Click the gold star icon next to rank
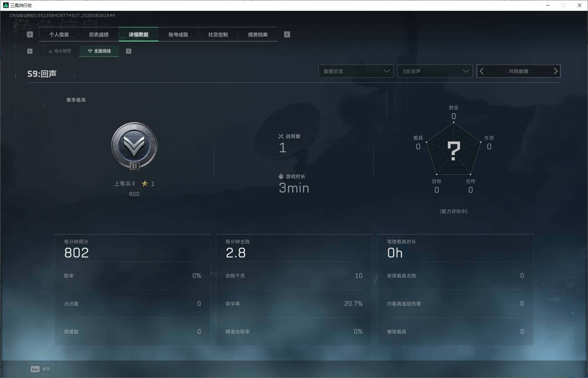 click(145, 183)
